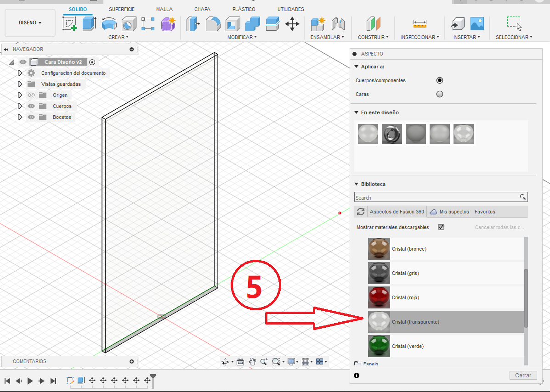Select the Create Form tool
This screenshot has height=392, width=550.
point(168,24)
